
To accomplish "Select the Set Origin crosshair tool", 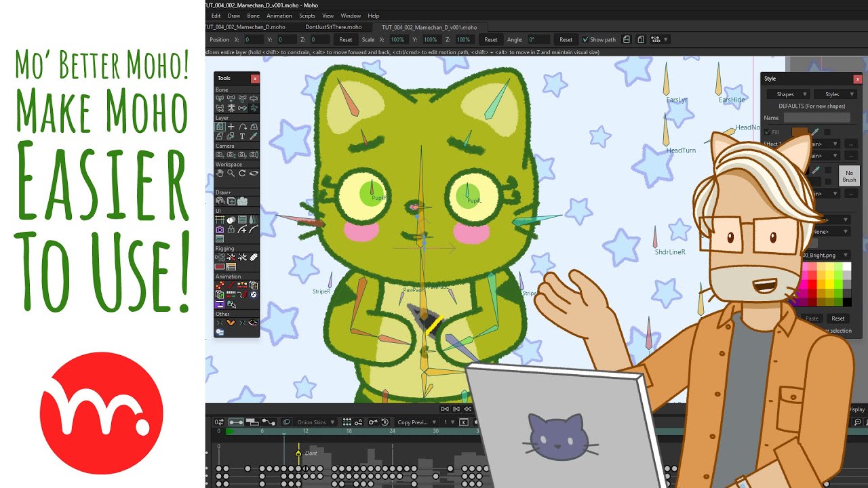I will point(231,127).
